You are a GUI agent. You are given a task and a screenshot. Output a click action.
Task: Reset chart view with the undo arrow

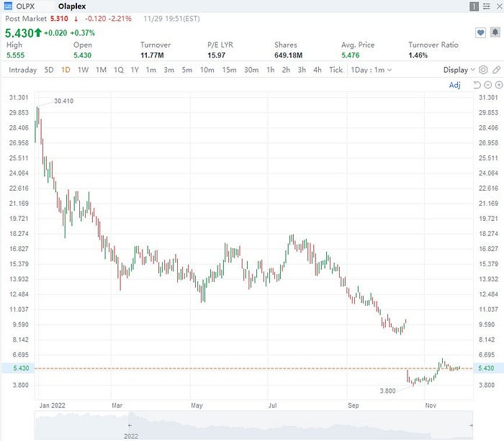pyautogui.click(x=477, y=85)
